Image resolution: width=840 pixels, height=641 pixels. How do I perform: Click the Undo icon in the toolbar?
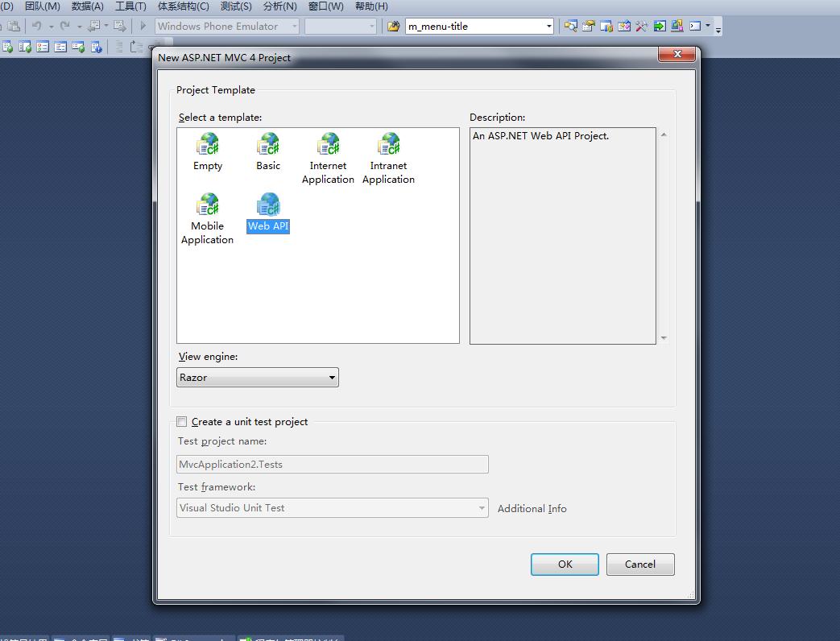click(x=36, y=26)
